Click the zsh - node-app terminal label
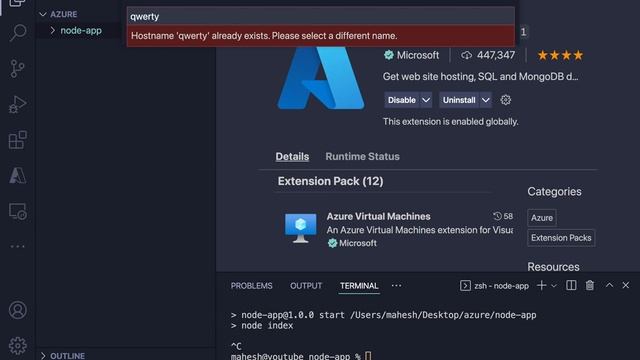The width and height of the screenshot is (640, 360). [x=501, y=286]
